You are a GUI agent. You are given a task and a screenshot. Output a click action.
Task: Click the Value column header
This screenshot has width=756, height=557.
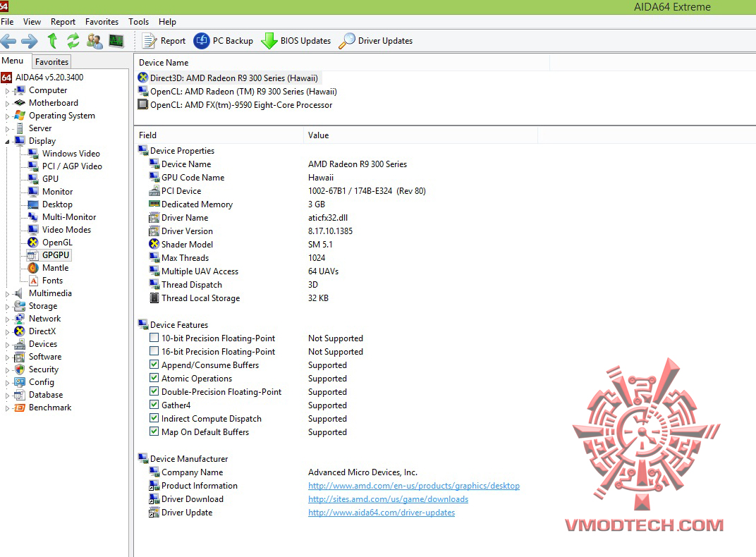point(420,135)
